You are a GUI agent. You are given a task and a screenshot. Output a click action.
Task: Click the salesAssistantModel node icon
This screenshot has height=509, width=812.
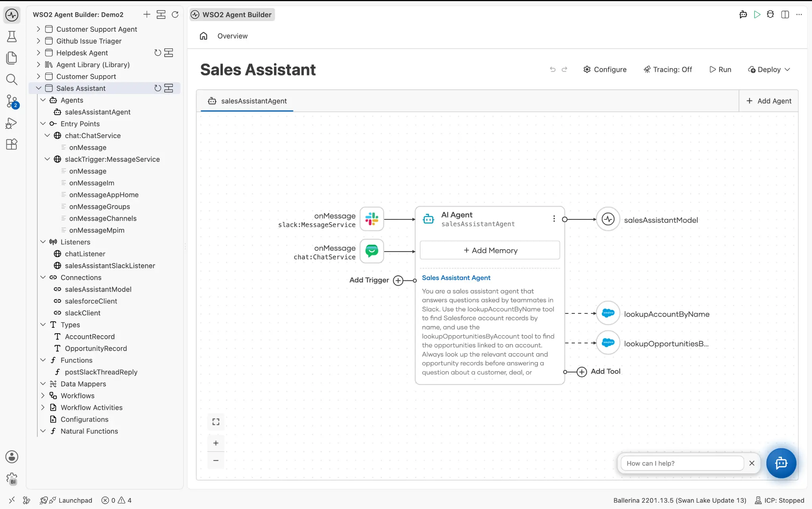point(608,219)
